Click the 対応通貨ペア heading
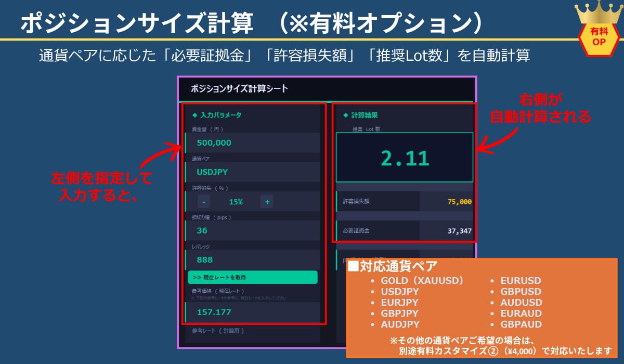Image resolution: width=624 pixels, height=364 pixels. [x=393, y=267]
